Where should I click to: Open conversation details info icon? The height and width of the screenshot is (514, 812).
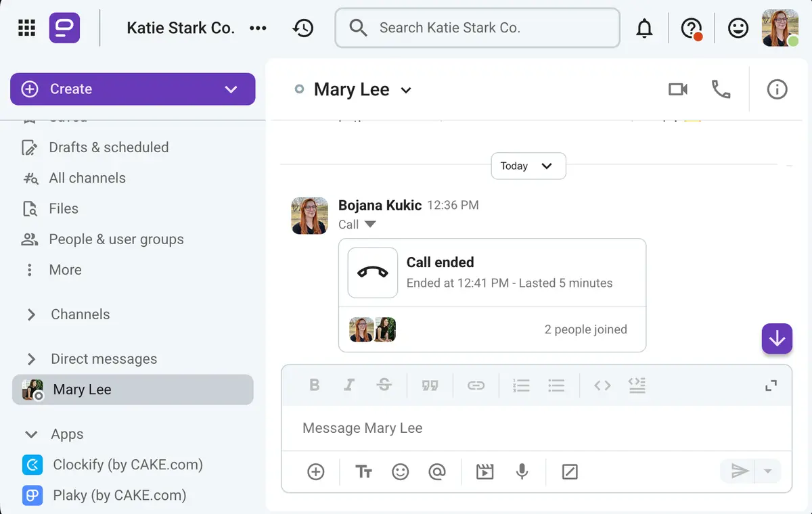coord(777,89)
